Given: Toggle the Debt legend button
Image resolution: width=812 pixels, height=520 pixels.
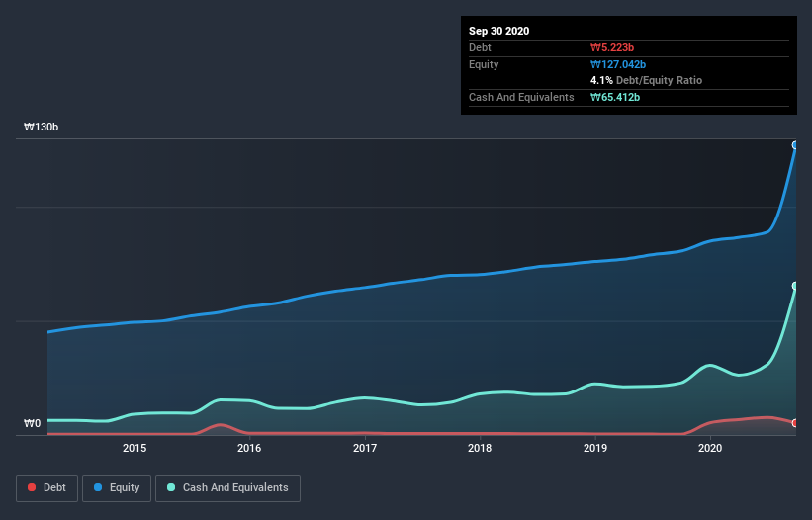Looking at the screenshot, I should click(46, 488).
